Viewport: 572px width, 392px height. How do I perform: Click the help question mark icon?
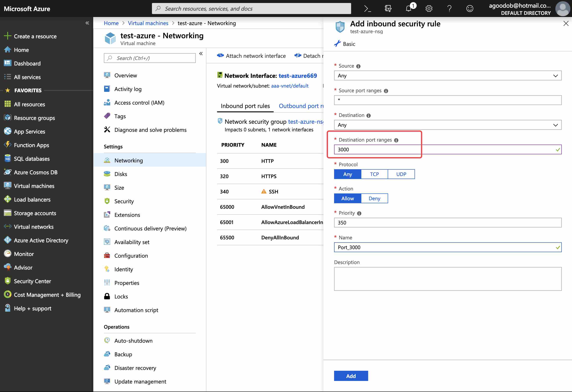[449, 9]
